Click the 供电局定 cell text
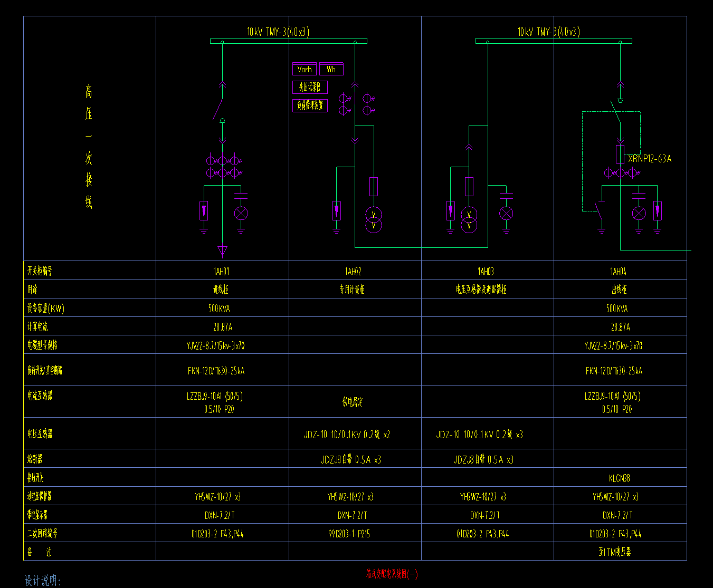This screenshot has width=713, height=588. [353, 402]
